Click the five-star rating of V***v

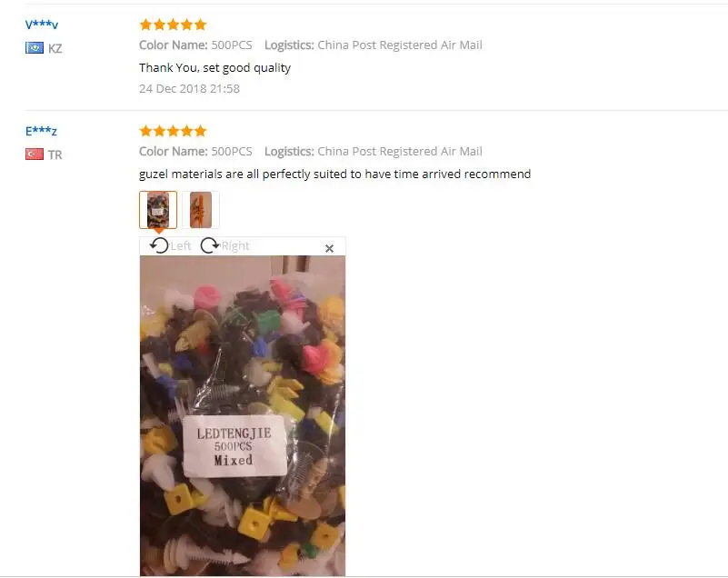coord(174,25)
